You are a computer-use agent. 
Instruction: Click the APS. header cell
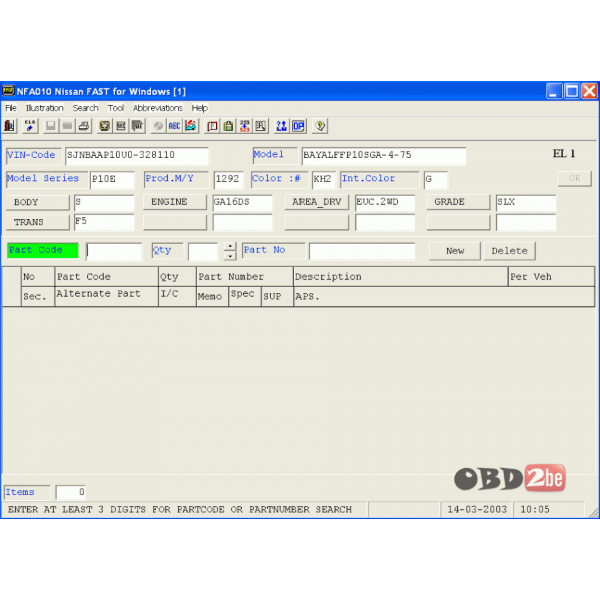coord(444,297)
